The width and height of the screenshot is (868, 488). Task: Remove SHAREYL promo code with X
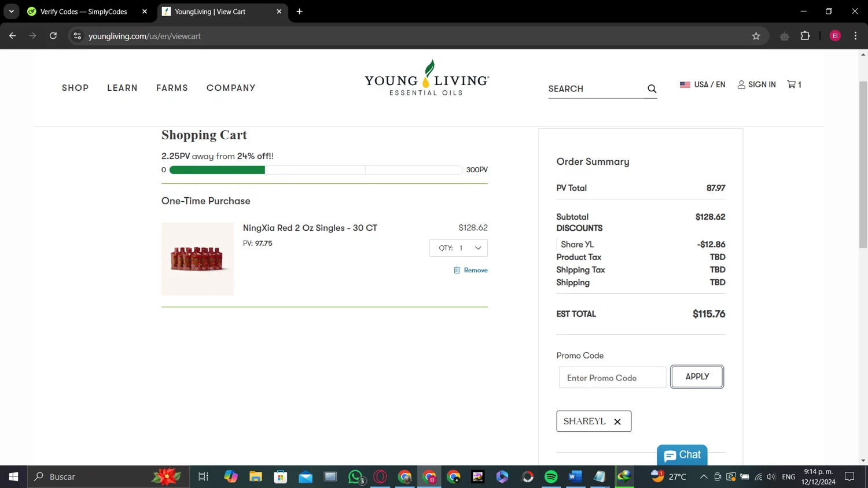[x=617, y=422]
